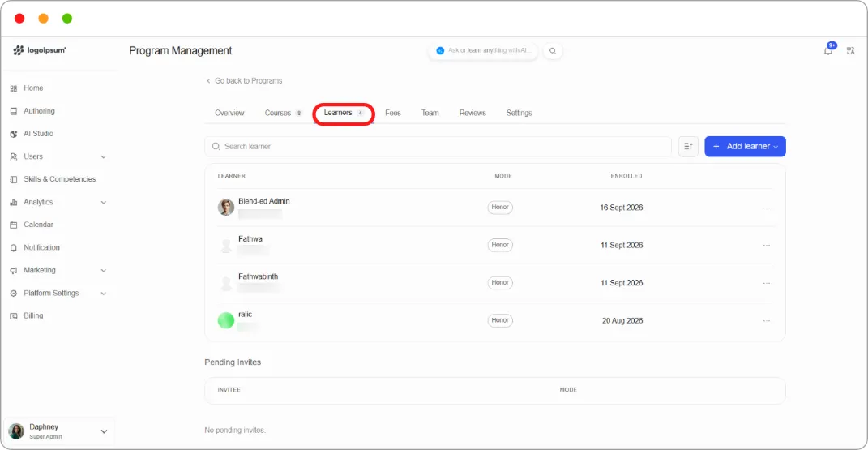Go back to Programs
The width and height of the screenshot is (868, 450).
pyautogui.click(x=245, y=81)
